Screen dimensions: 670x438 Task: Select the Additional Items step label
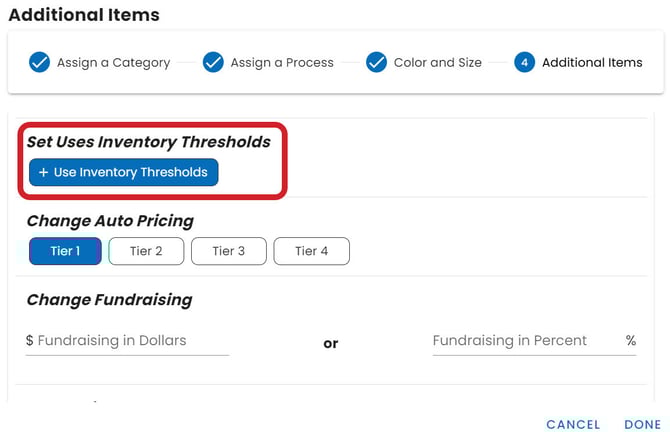592,63
